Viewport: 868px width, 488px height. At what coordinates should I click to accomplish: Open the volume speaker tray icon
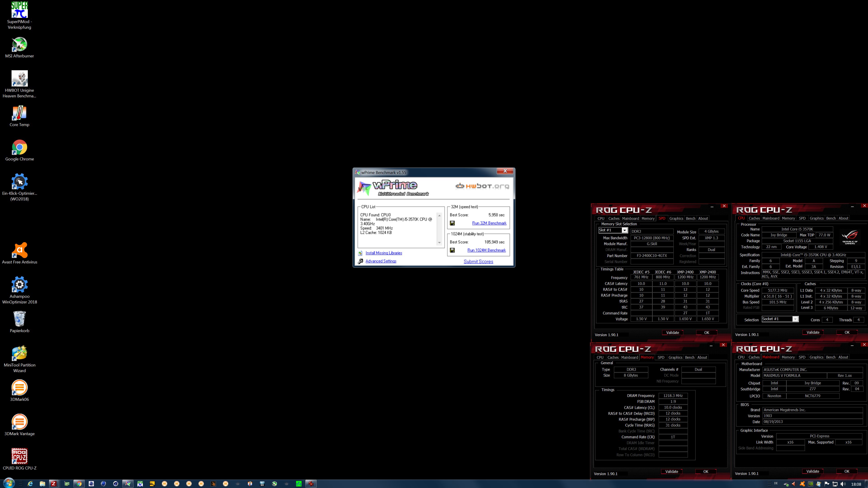(843, 484)
